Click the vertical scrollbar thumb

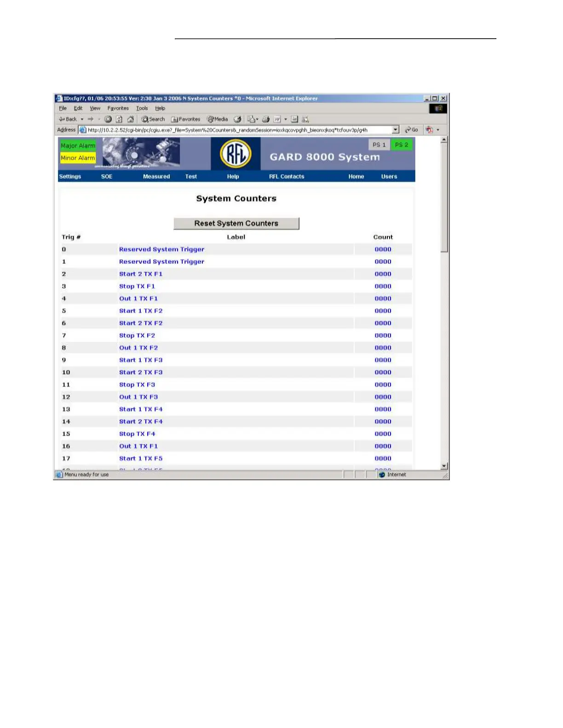(x=444, y=198)
